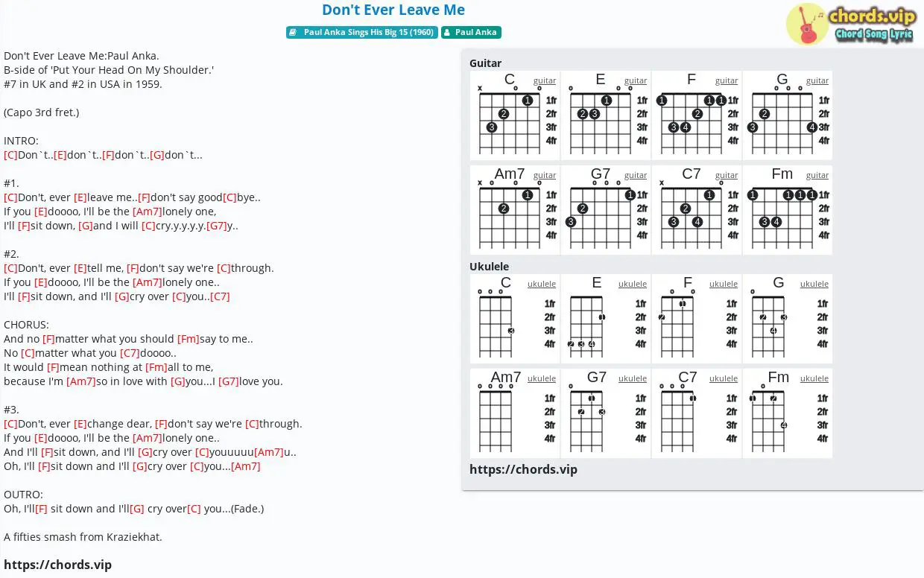The width and height of the screenshot is (924, 578).
Task: Click the Ukulele section heading
Action: [x=490, y=267]
